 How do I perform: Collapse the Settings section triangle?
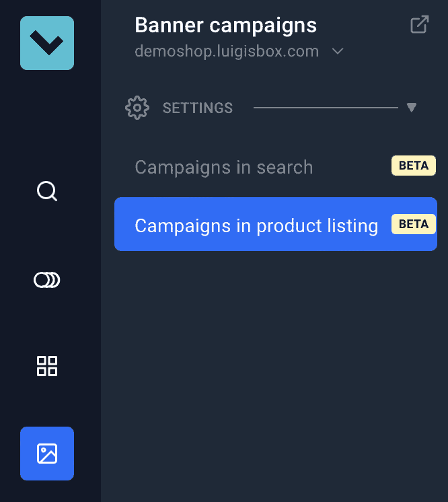tap(412, 108)
